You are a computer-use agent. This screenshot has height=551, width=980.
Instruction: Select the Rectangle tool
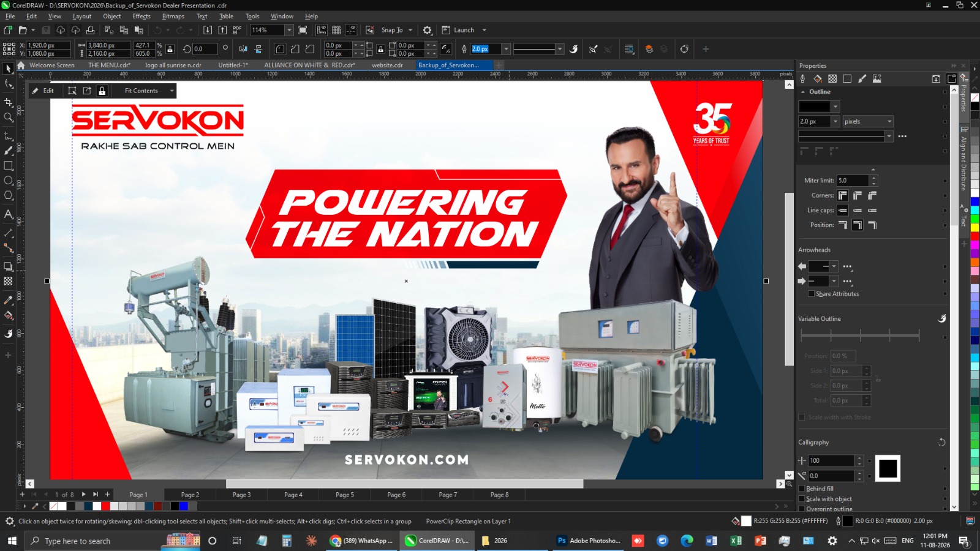(9, 165)
